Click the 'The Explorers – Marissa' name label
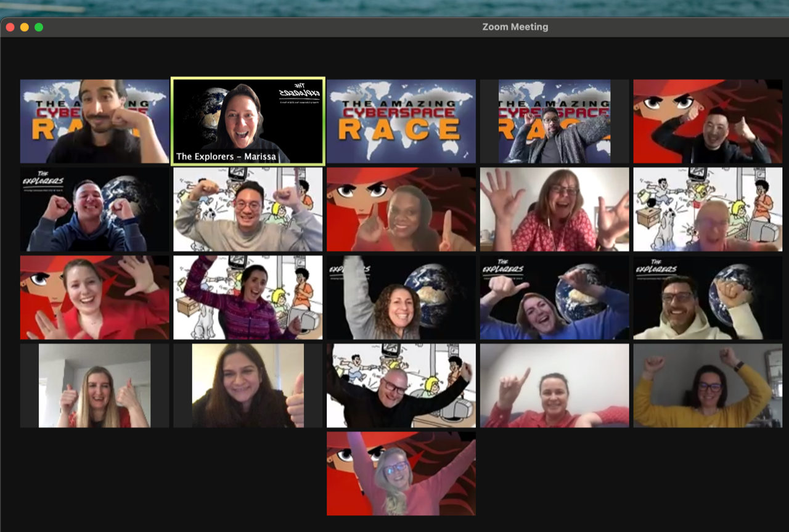Screen dimensions: 789x532 (x=226, y=157)
